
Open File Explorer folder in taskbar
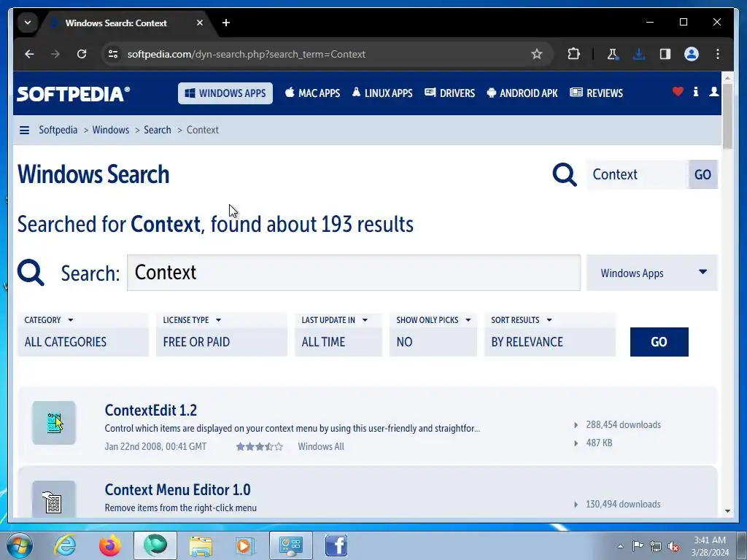click(201, 545)
